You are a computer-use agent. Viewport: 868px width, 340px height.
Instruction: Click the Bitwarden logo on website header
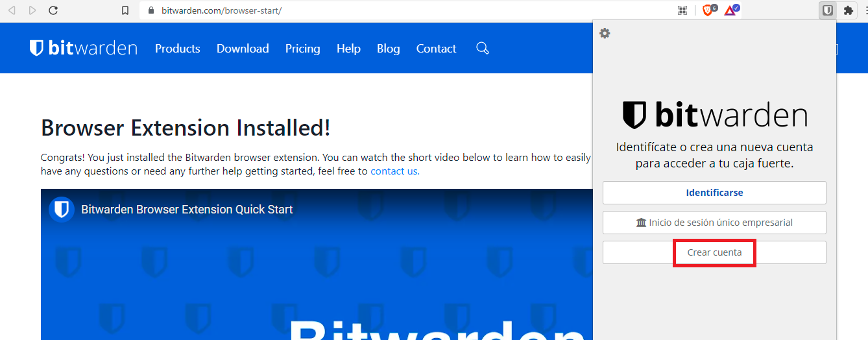pyautogui.click(x=84, y=48)
